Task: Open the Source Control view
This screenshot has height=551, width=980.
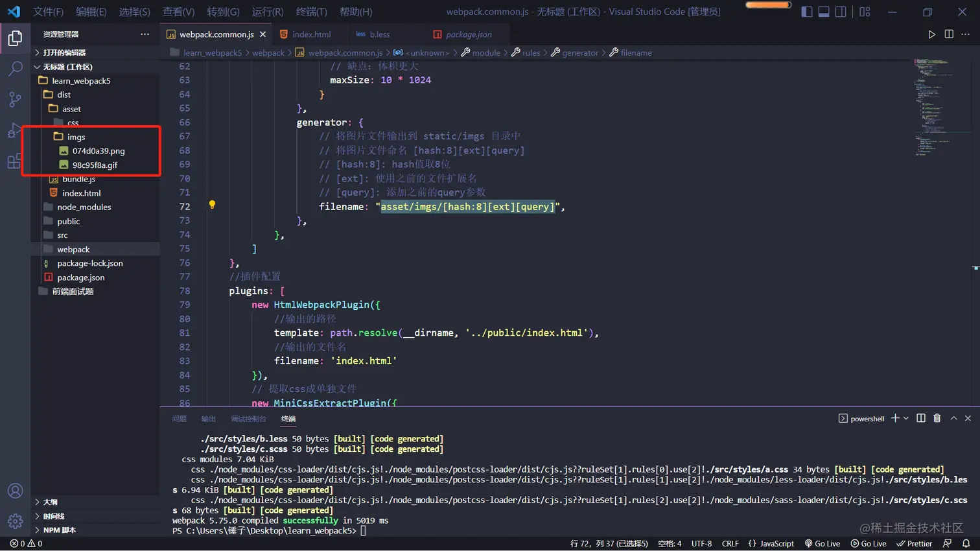Action: pyautogui.click(x=15, y=99)
